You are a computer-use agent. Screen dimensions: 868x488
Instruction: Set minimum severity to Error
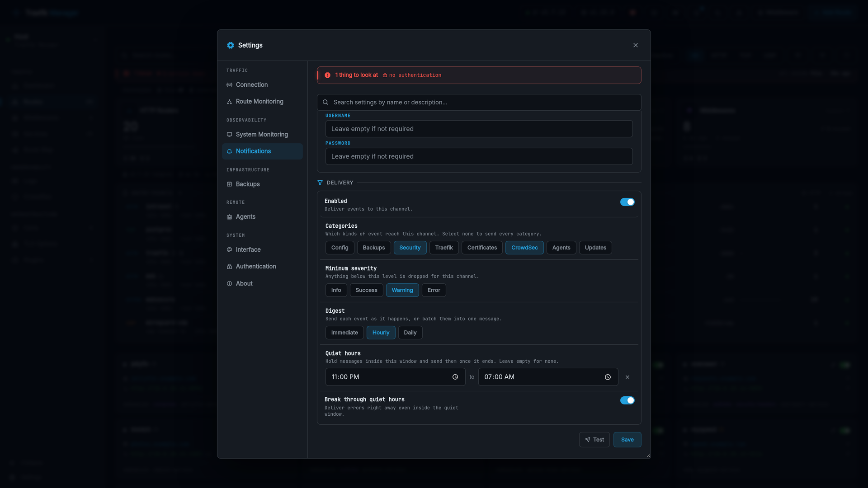434,290
